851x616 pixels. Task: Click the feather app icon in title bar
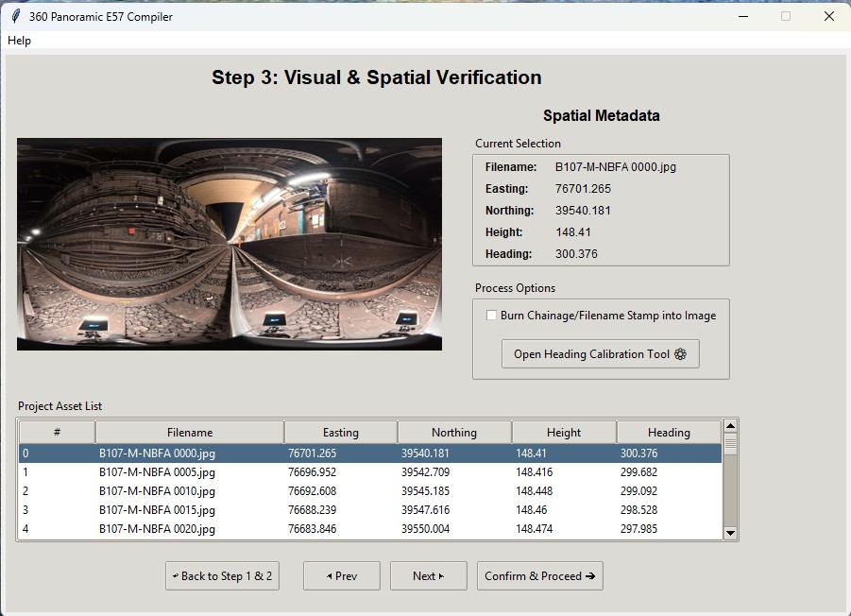[x=16, y=16]
